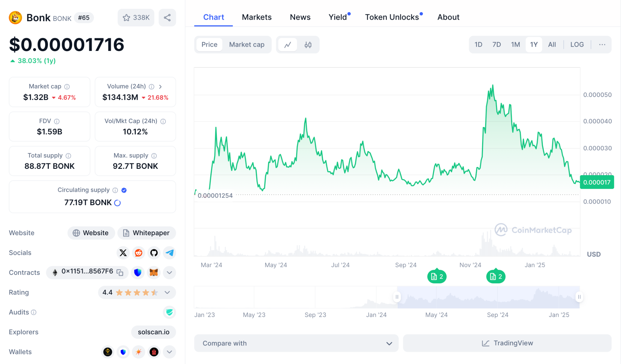The width and height of the screenshot is (621, 364).
Task: Open the Binance wallet icon
Action: (x=108, y=352)
